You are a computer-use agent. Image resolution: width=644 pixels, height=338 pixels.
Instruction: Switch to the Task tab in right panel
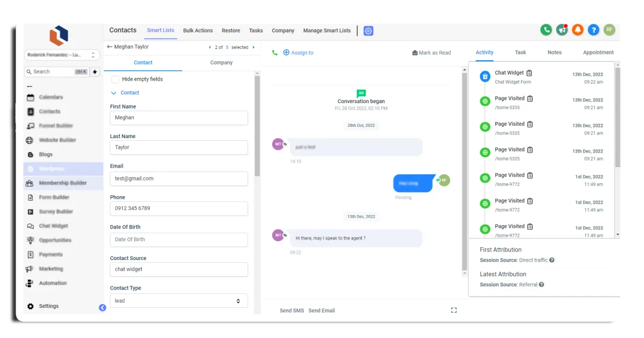(521, 53)
